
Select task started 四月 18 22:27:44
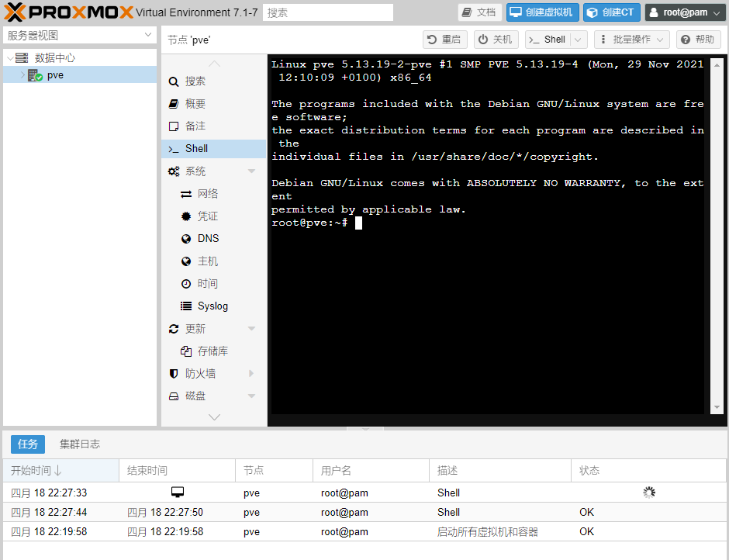(x=364, y=512)
